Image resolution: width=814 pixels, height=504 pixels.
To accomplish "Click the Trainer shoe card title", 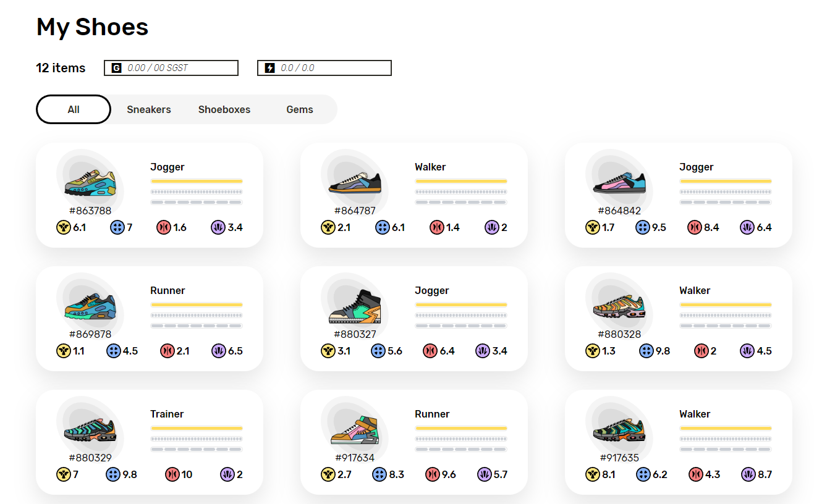I will 167,414.
